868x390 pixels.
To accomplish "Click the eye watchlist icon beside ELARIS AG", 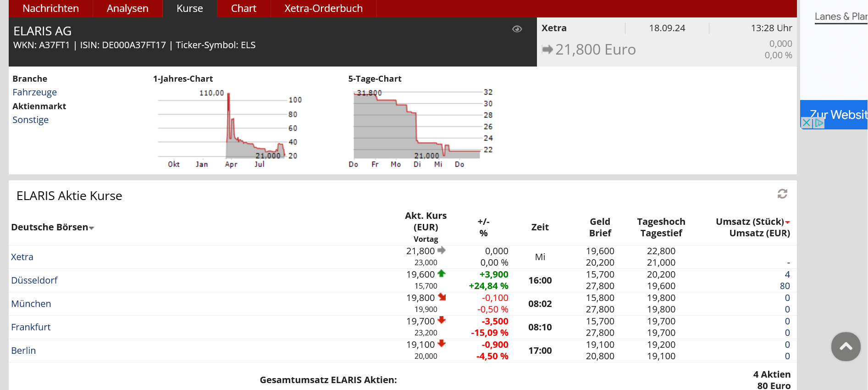I will 517,29.
